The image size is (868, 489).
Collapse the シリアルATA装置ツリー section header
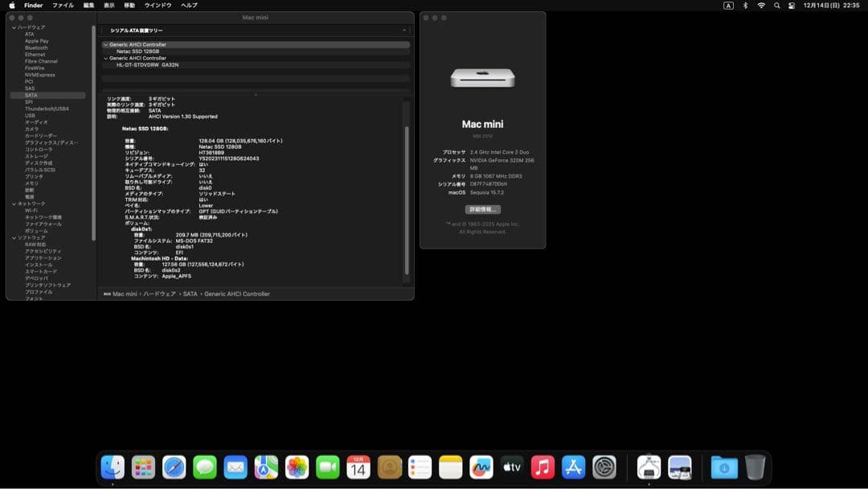coord(403,31)
